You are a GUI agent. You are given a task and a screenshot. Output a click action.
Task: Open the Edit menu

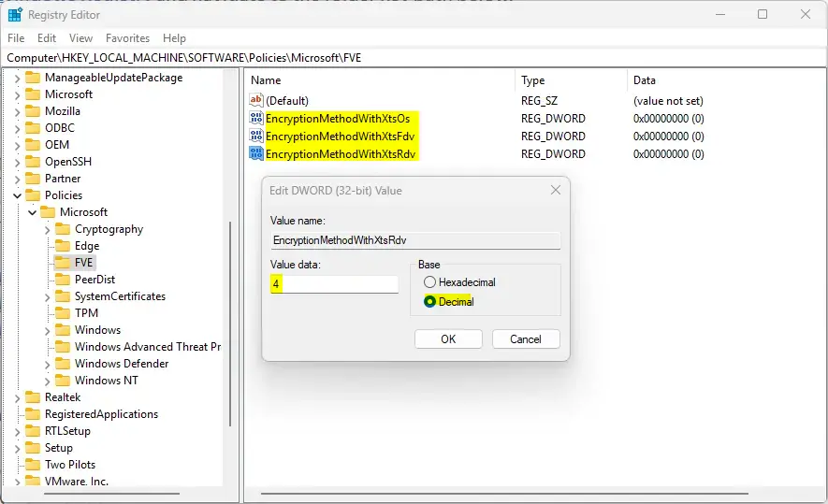coord(47,38)
